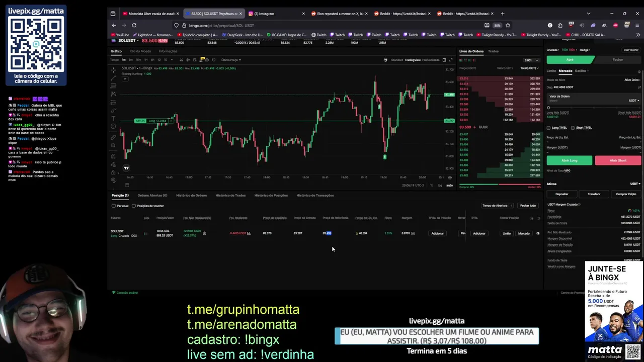Image resolution: width=644 pixels, height=362 pixels.
Task: Open the Ativo único asset mode selector
Action: pos(632,80)
